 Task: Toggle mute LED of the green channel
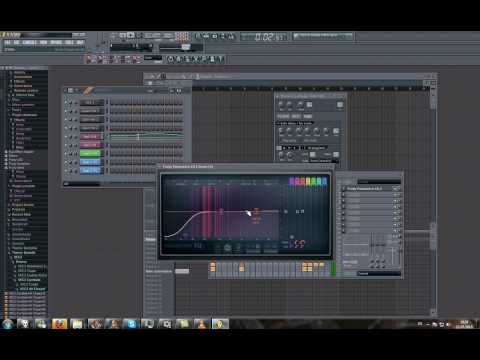(66, 154)
